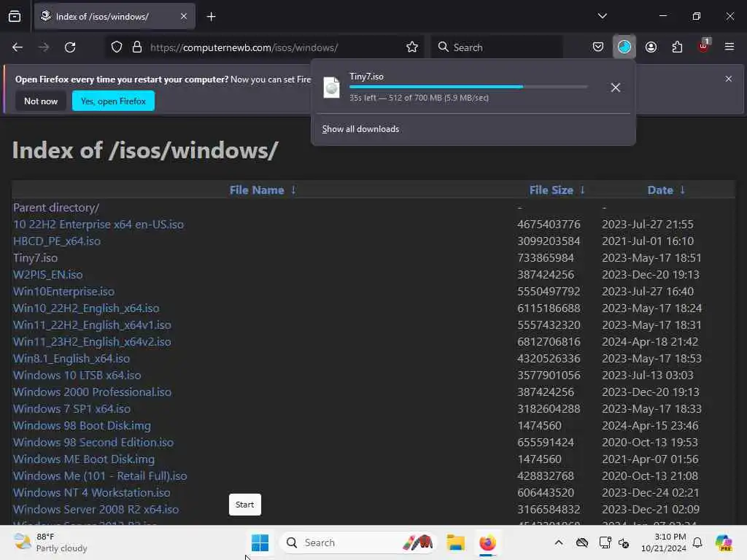Download Windows 2000 Professional.iso

[92, 392]
